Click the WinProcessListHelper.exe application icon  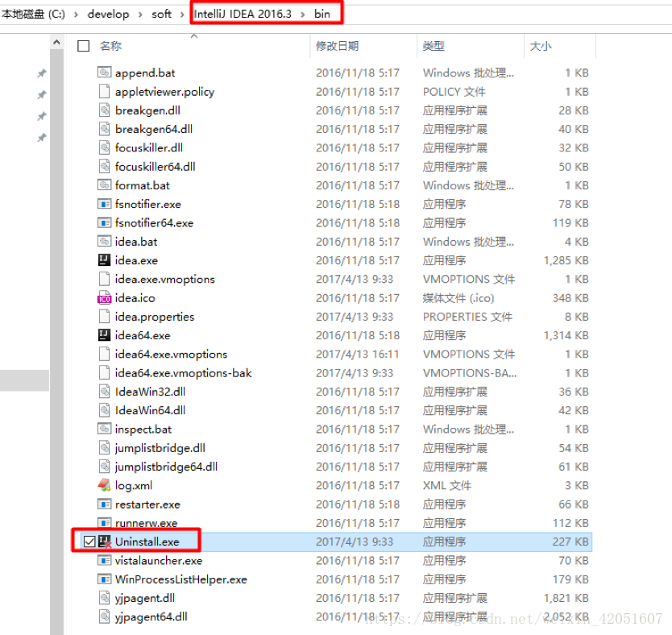[104, 579]
